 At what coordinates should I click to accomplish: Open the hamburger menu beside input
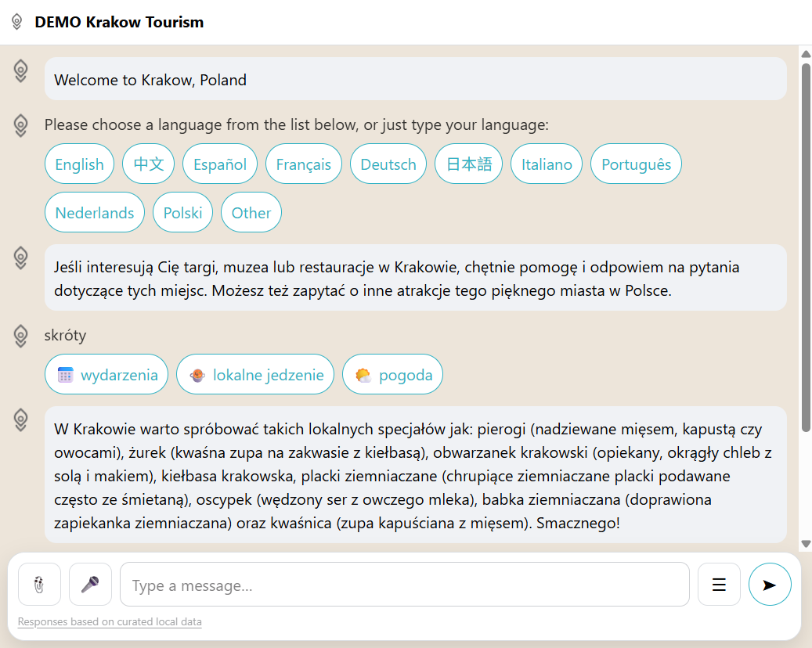tap(719, 585)
